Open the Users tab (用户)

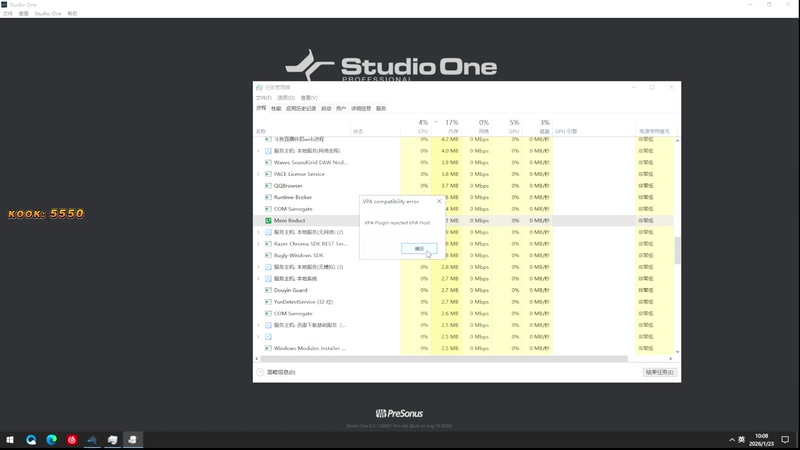341,109
